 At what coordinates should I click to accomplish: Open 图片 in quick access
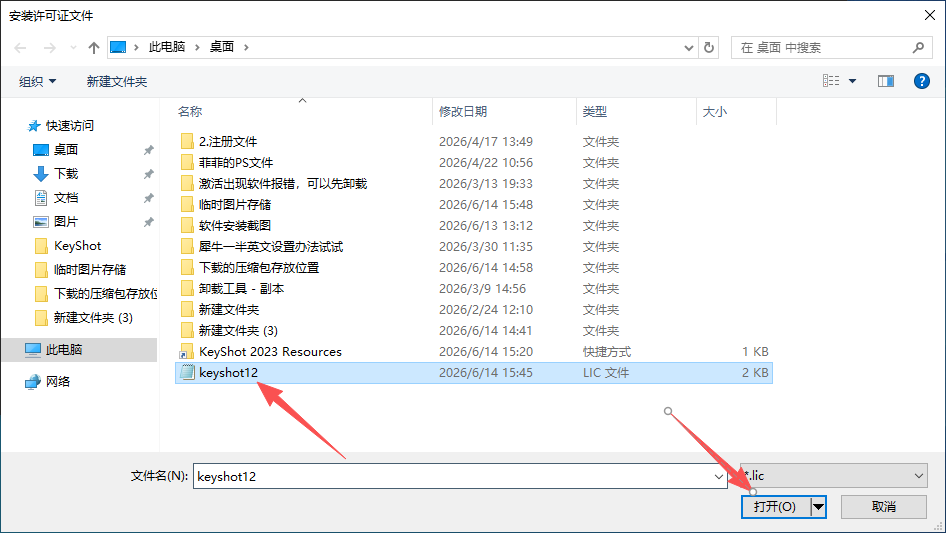[x=66, y=222]
